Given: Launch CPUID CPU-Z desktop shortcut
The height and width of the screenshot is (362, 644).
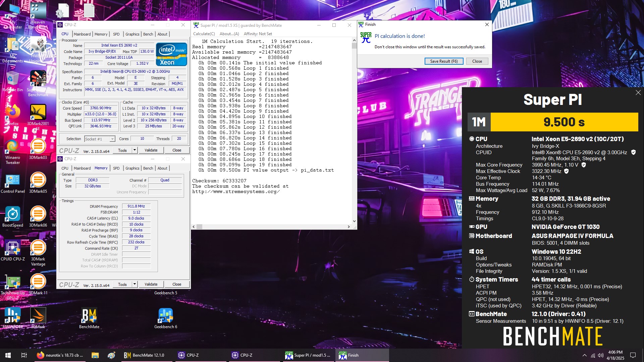Looking at the screenshot, I should [x=13, y=251].
